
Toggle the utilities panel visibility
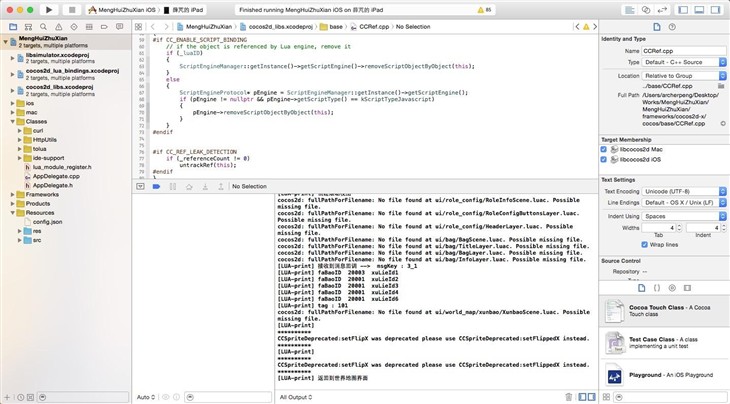[715, 10]
